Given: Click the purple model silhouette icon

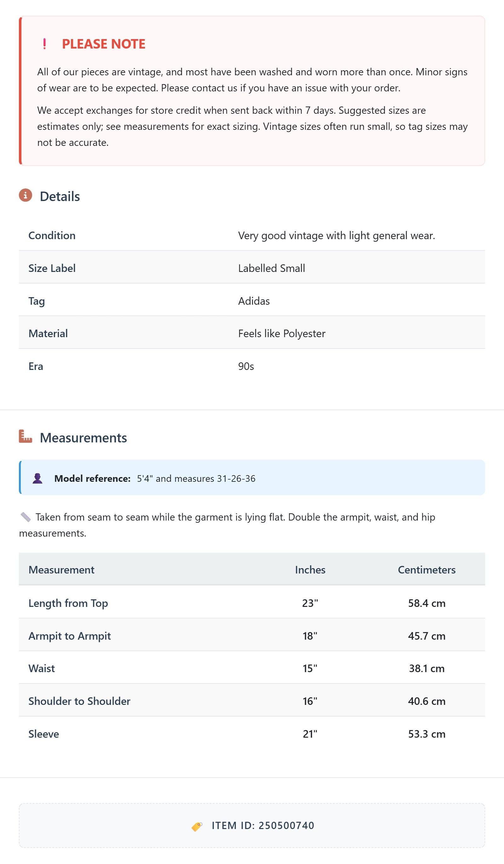Looking at the screenshot, I should (37, 478).
